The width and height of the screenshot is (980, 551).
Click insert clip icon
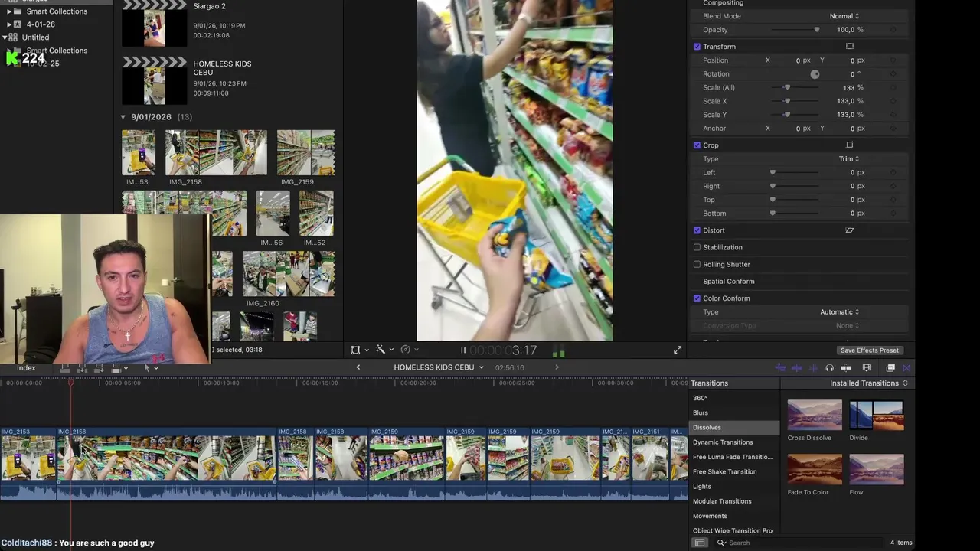tap(82, 368)
